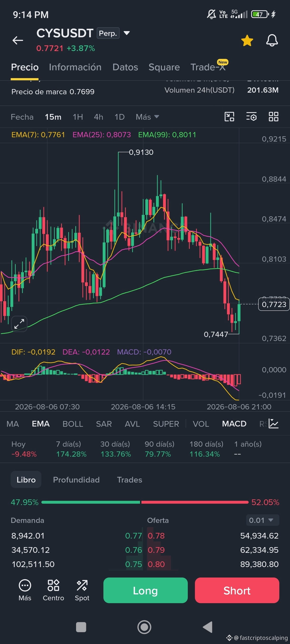Tap the buy/sell ratio bar
The width and height of the screenshot is (290, 644).
[x=145, y=502]
